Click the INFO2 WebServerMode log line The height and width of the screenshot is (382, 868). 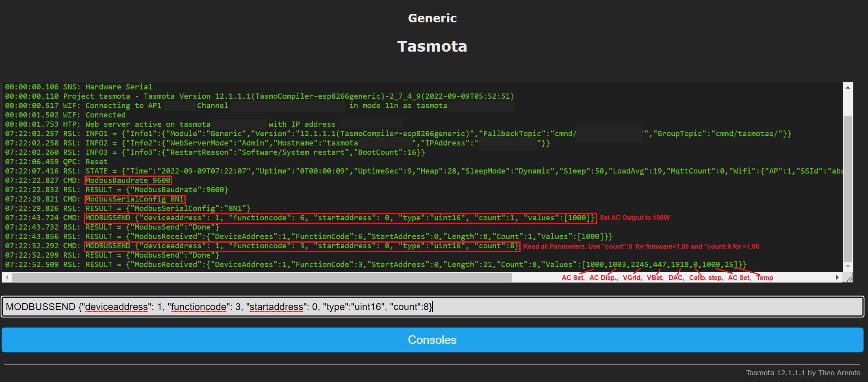(278, 143)
